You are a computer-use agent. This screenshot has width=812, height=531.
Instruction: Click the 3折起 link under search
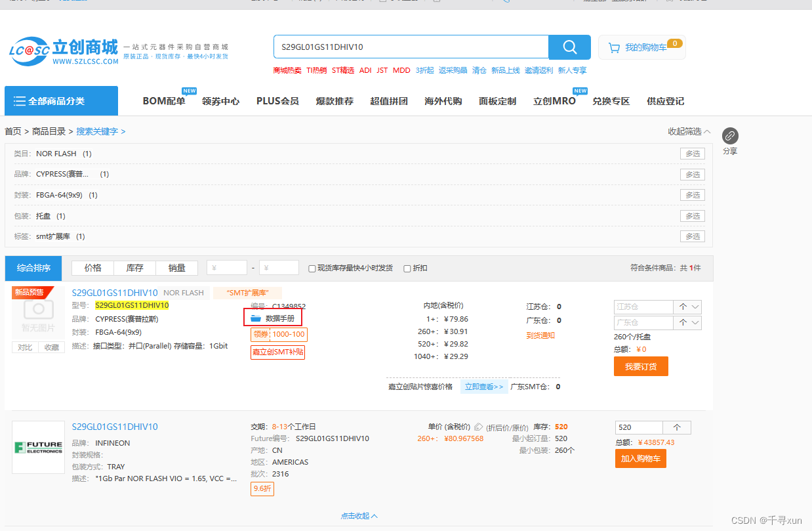424,70
